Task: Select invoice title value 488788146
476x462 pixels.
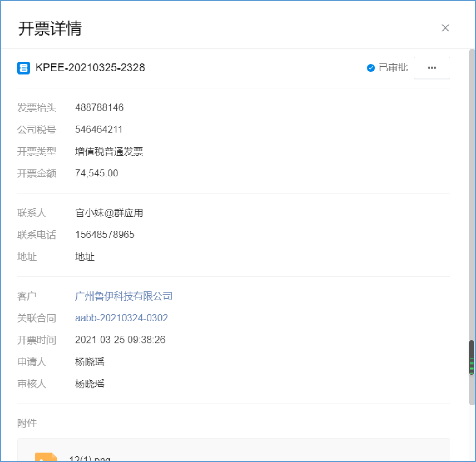Action: pyautogui.click(x=99, y=108)
